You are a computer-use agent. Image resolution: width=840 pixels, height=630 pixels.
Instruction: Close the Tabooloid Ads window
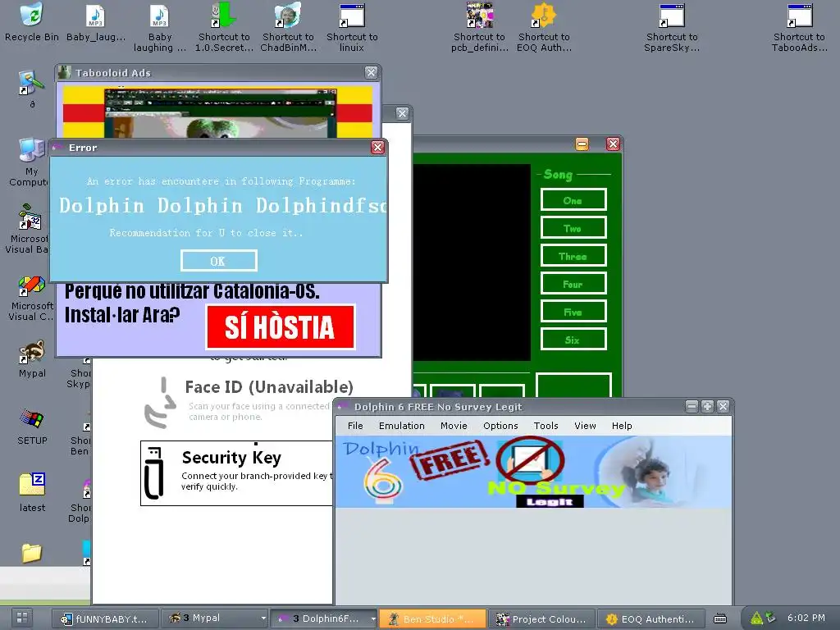click(x=372, y=72)
